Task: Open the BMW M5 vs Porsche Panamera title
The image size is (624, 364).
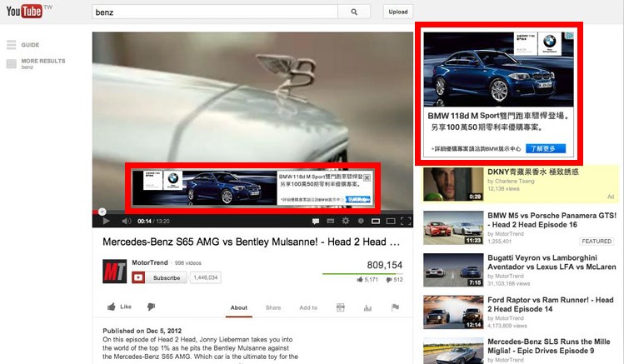Action: pos(552,220)
